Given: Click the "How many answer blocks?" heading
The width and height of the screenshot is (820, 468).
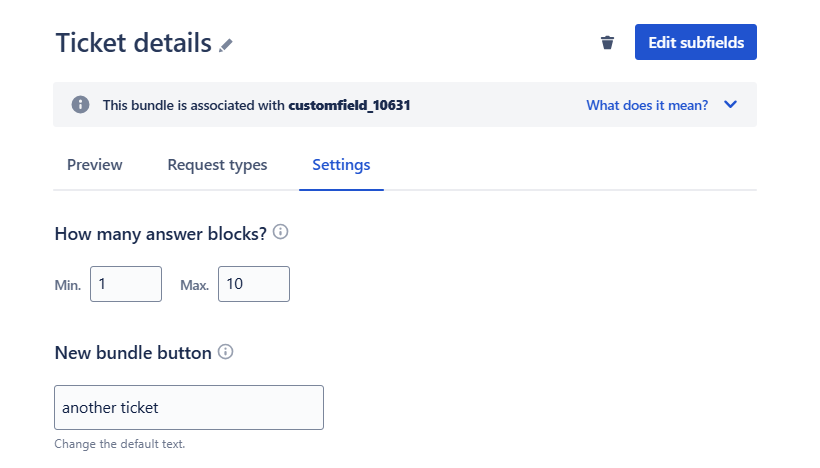Looking at the screenshot, I should click(x=161, y=233).
